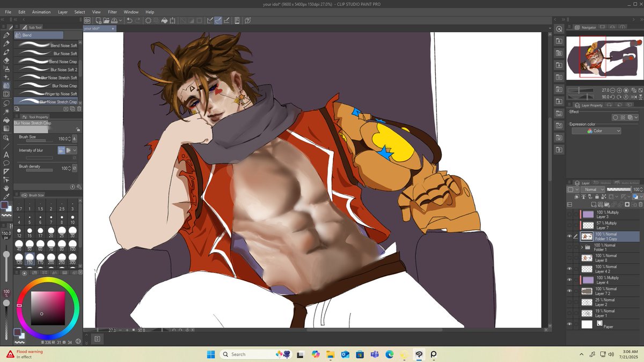Select Blur Noise Soft 2 sub tool
This screenshot has height=362, width=644.
[46, 70]
